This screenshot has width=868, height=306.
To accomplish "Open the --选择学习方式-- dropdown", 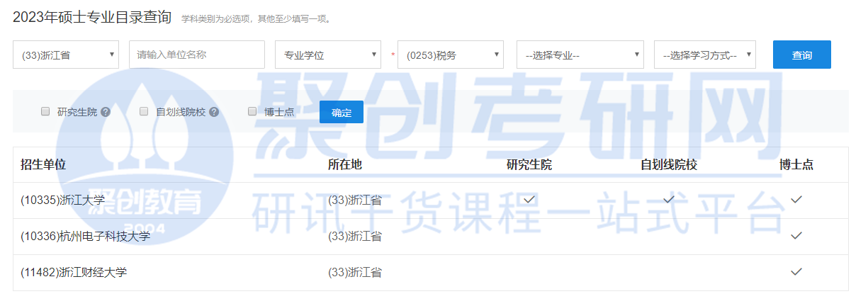I will coord(705,55).
